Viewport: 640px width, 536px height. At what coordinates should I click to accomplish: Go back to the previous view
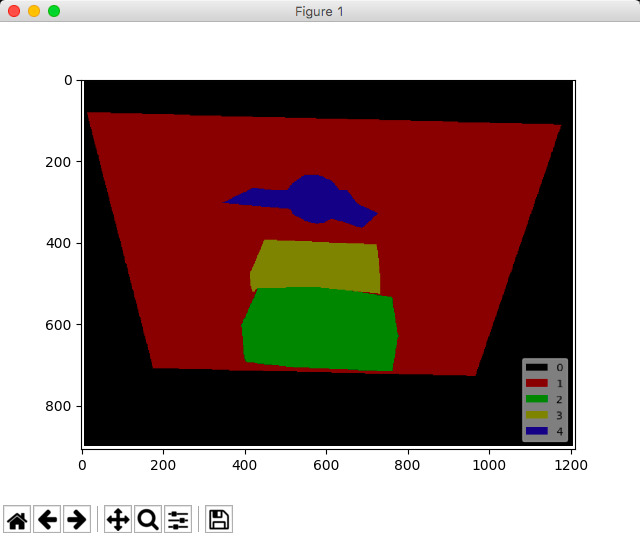click(x=47, y=519)
